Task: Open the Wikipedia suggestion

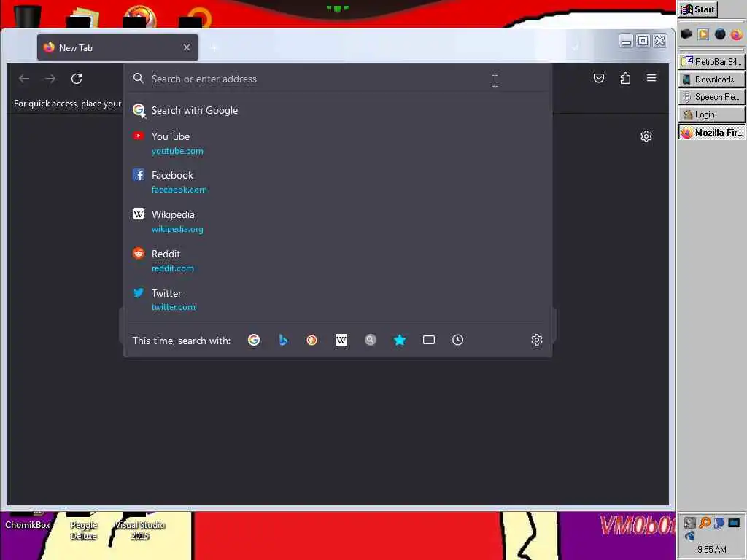Action: (x=338, y=222)
